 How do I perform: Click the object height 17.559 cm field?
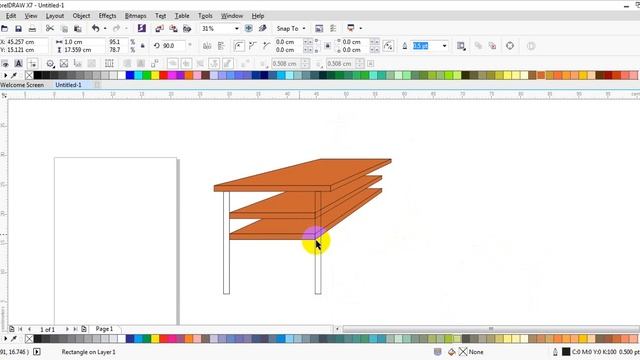(x=84, y=50)
